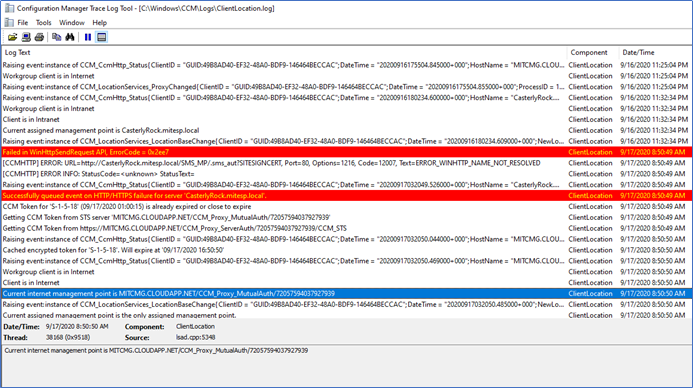The image size is (693, 388).
Task: Select the 'Workgroup client is in Intranet' row
Action: pyautogui.click(x=346, y=109)
